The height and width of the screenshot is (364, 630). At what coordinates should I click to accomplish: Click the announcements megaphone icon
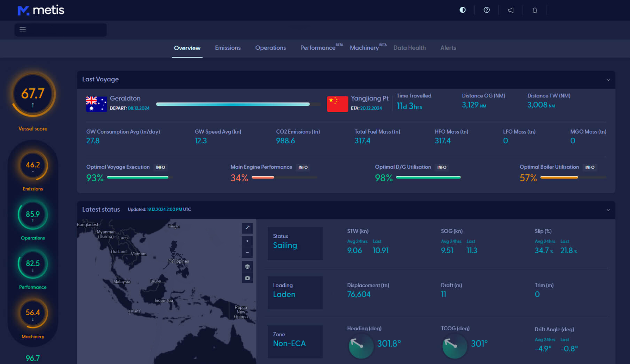[x=511, y=10]
